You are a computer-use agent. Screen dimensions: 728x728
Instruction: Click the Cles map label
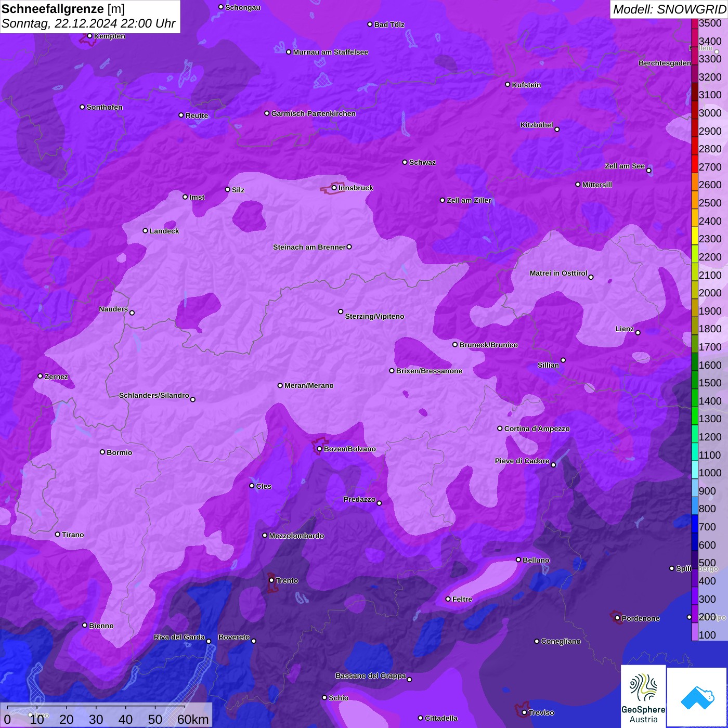tap(264, 486)
